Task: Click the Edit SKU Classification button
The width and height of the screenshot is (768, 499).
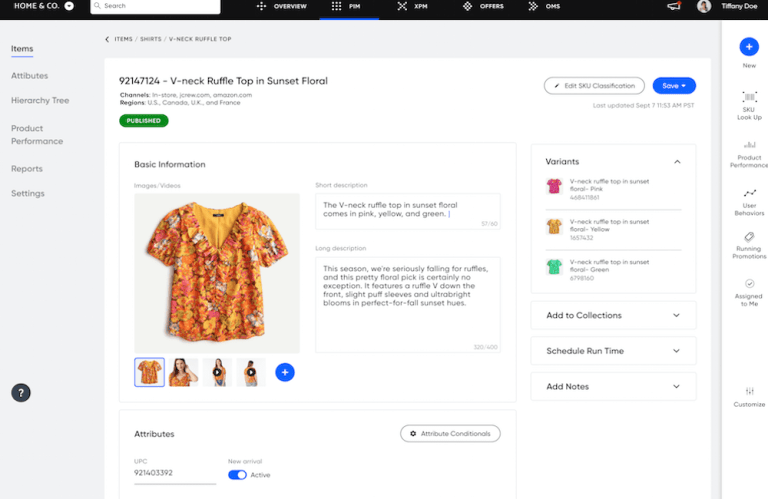Action: click(594, 86)
